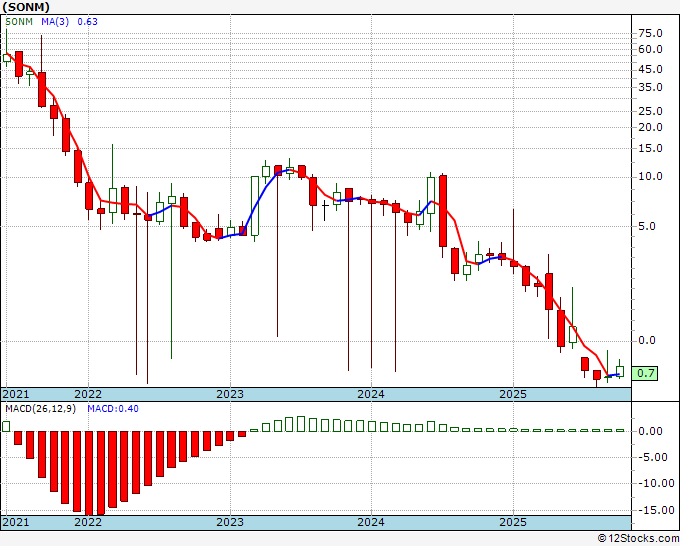
Task: Click the -10.00 MACD axis label
Action: pyautogui.click(x=654, y=484)
